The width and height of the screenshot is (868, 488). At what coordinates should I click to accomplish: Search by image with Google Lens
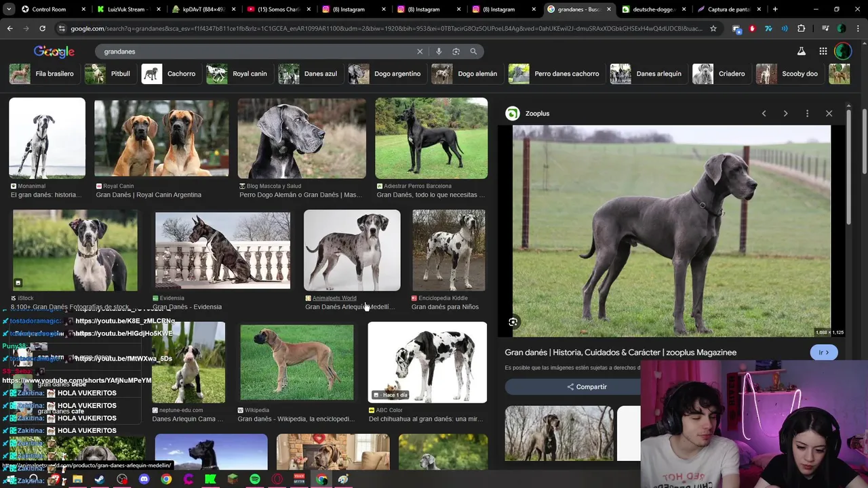[456, 52]
